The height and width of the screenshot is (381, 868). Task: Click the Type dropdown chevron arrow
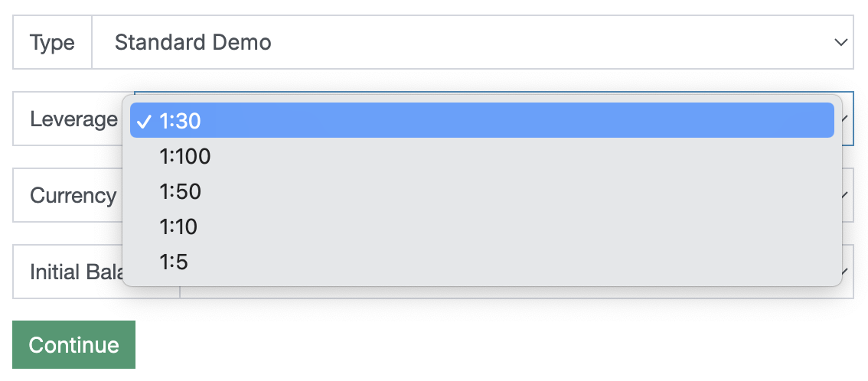[x=840, y=42]
